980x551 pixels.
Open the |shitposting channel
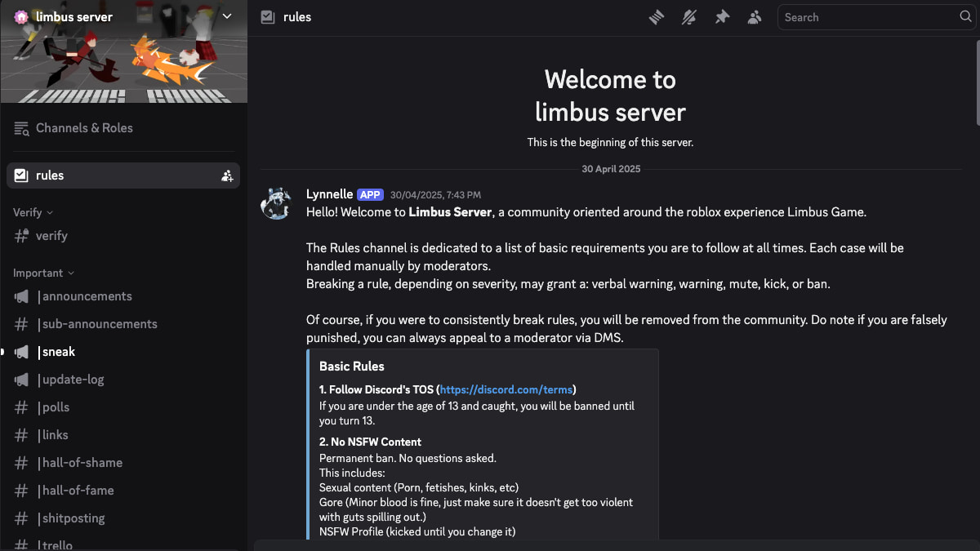coord(123,518)
